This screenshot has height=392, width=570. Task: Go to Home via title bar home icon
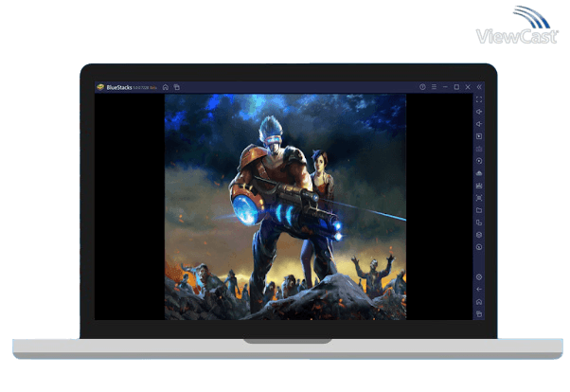point(166,87)
